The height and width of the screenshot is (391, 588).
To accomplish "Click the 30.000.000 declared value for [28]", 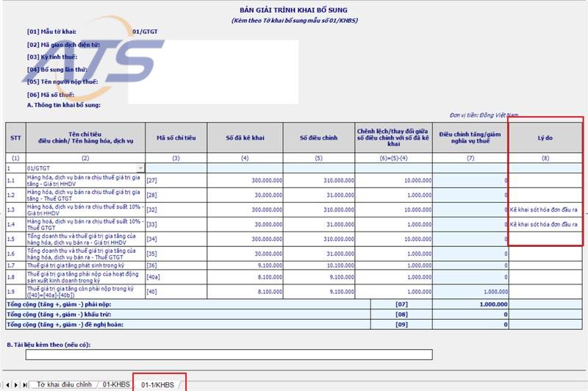I will click(x=245, y=195).
